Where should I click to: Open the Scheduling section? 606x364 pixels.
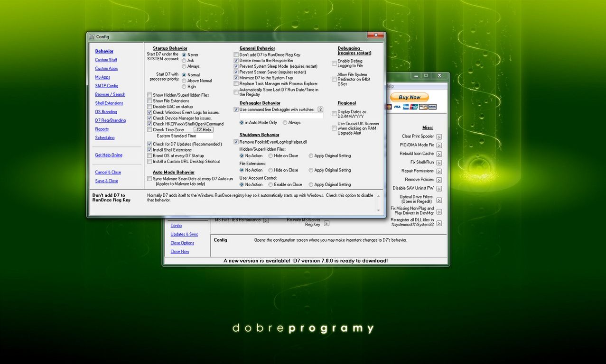point(104,138)
